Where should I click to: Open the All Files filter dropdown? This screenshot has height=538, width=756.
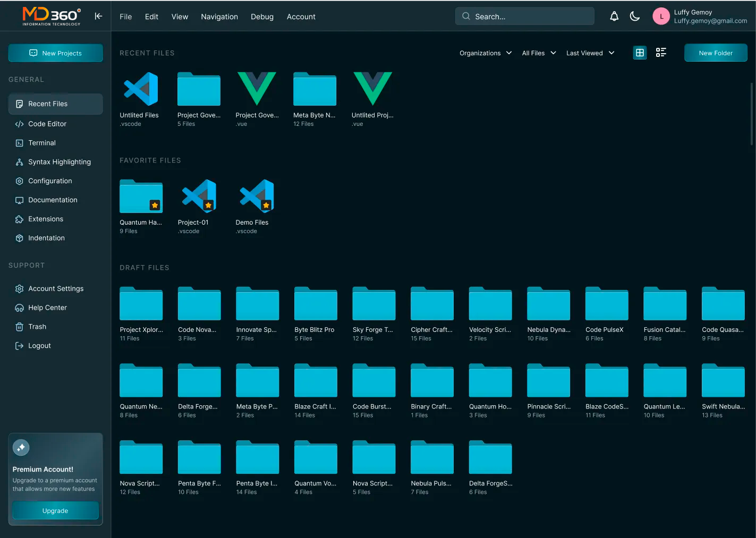click(539, 53)
